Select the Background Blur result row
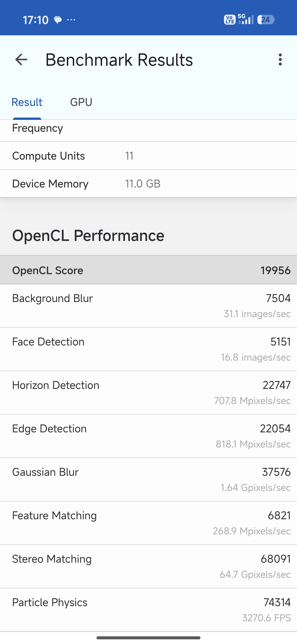The width and height of the screenshot is (297, 644). [x=148, y=306]
